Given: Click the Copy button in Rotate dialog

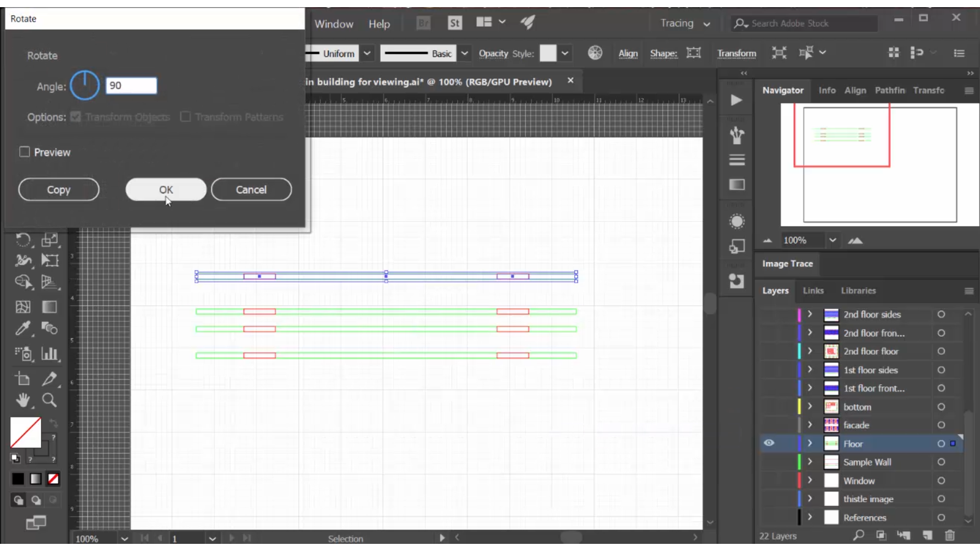Looking at the screenshot, I should pyautogui.click(x=58, y=190).
